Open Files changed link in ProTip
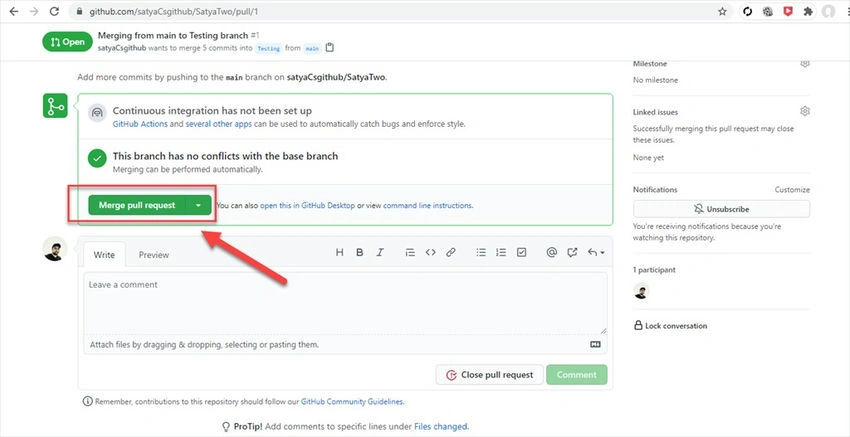This screenshot has width=850, height=437. point(440,427)
